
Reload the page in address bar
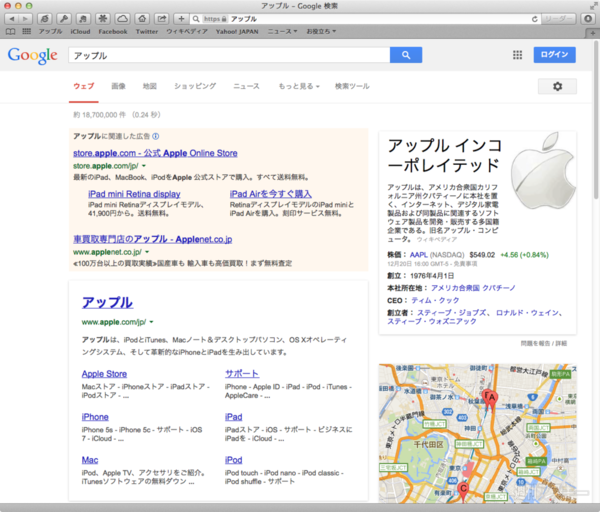[x=535, y=19]
